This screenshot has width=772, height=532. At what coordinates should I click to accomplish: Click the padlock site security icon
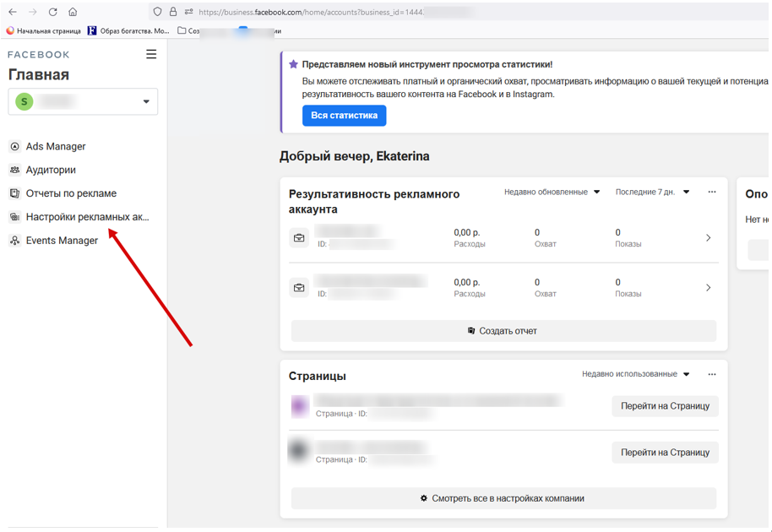(173, 12)
